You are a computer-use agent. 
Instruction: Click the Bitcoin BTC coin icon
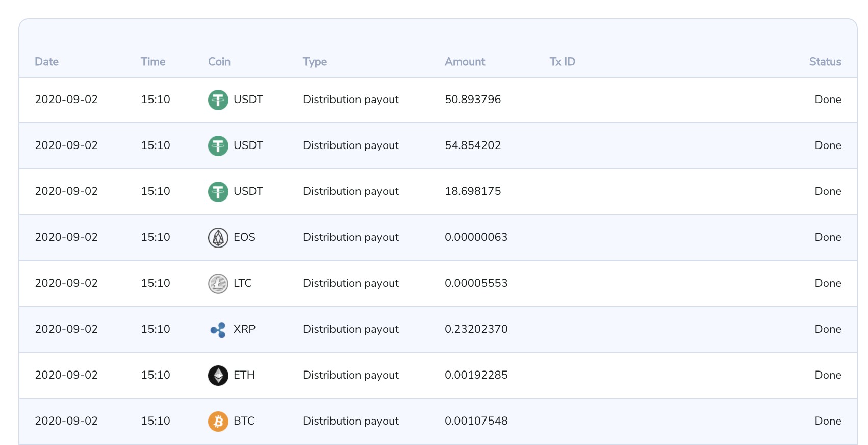click(218, 421)
